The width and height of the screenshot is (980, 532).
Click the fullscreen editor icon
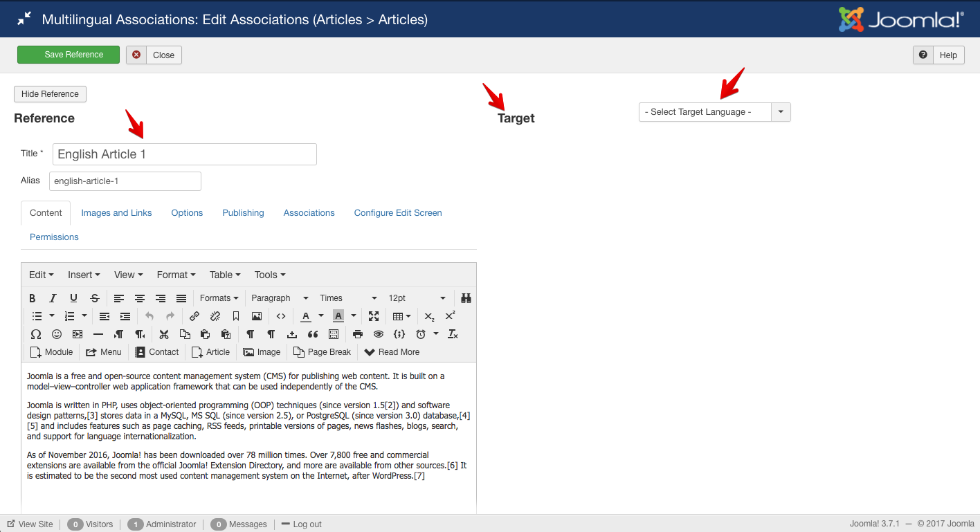click(374, 316)
